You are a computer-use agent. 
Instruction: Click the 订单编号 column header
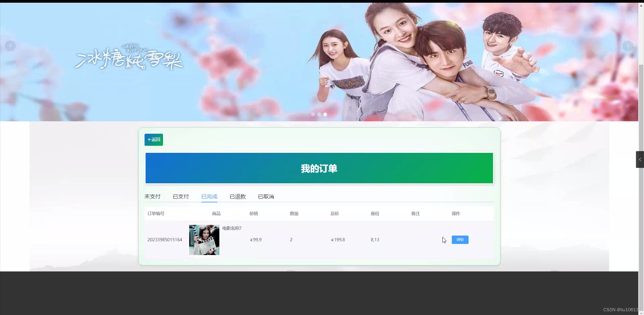(x=156, y=213)
